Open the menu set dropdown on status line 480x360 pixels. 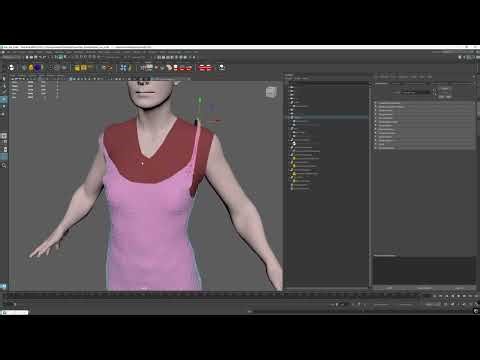(12, 57)
